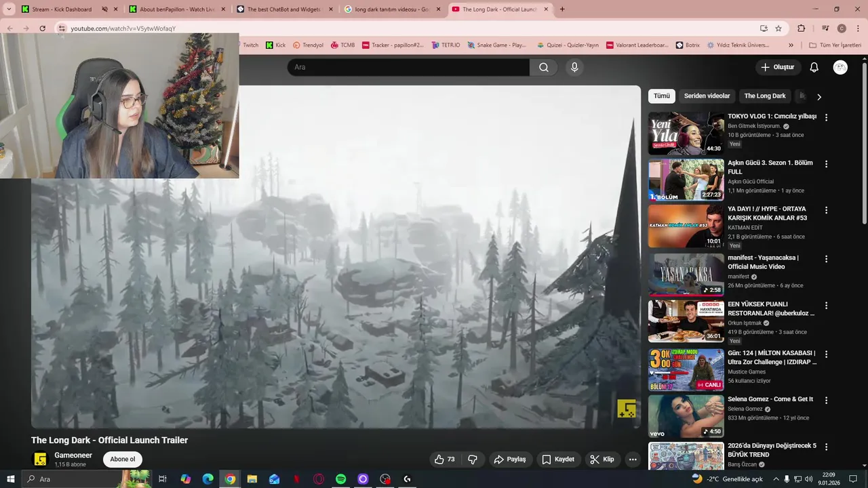Like the video showing 73 likes

(x=445, y=460)
